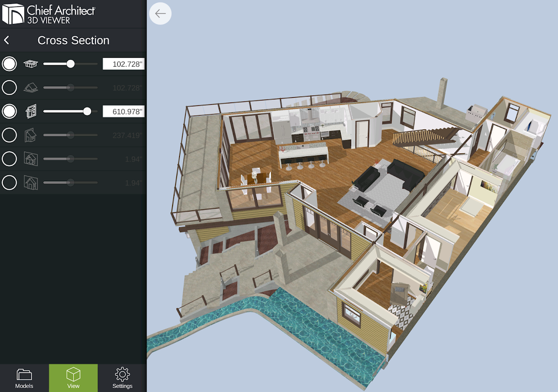
Task: Click the black sofa in the 3D model
Action: point(406,175)
